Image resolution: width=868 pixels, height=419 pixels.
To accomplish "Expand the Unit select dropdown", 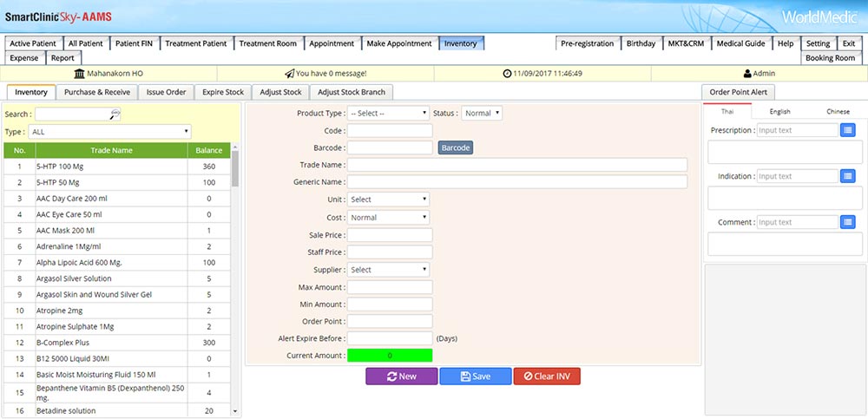I will 388,200.
